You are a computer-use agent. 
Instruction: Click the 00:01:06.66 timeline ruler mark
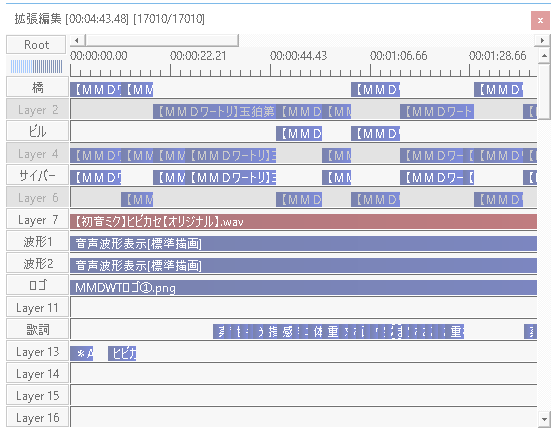399,56
